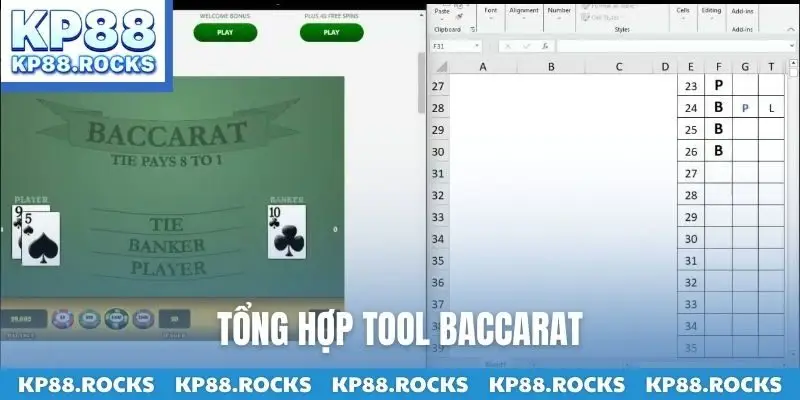Select cell containing number 30 in column E
Screen dimensions: 800x400
(691, 239)
